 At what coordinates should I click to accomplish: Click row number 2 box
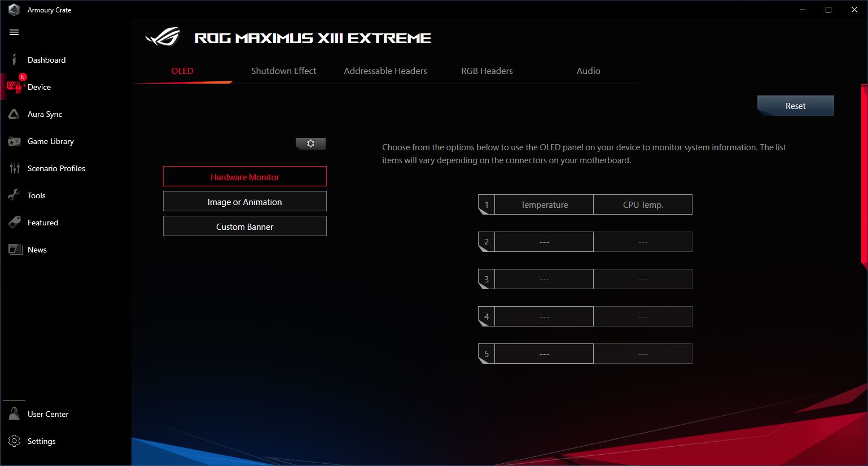(x=486, y=242)
